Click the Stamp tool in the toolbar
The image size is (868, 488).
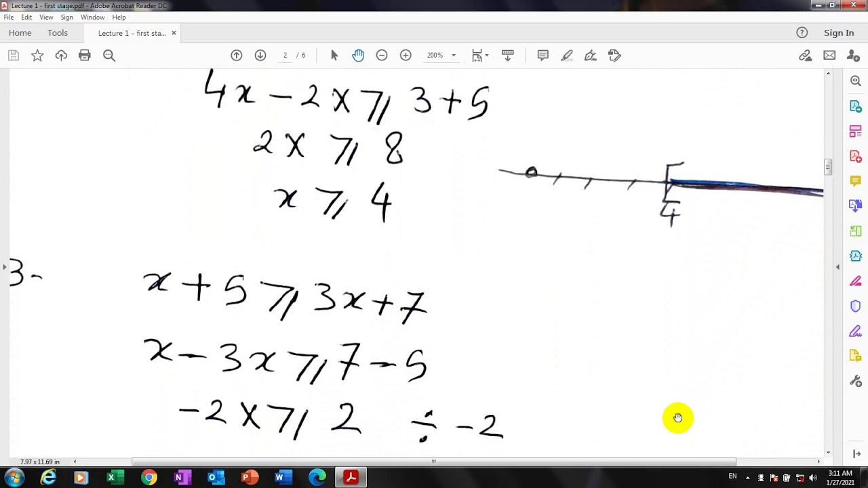pyautogui.click(x=614, y=56)
